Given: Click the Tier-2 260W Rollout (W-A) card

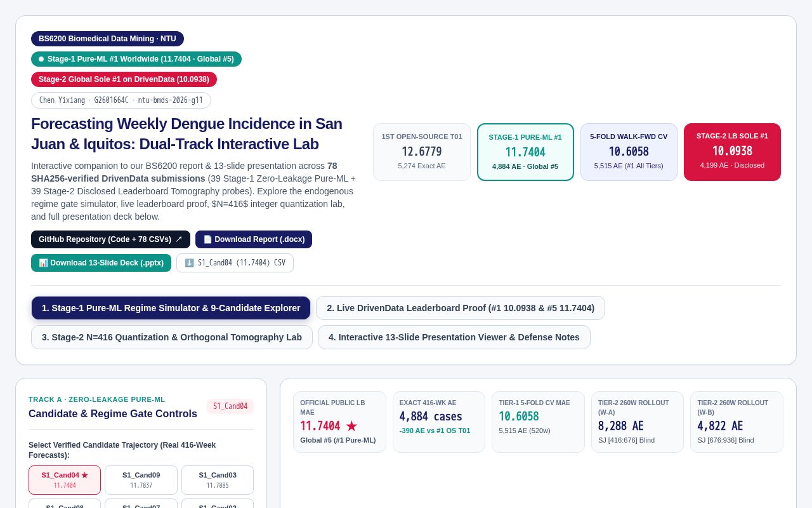Looking at the screenshot, I should [x=638, y=422].
